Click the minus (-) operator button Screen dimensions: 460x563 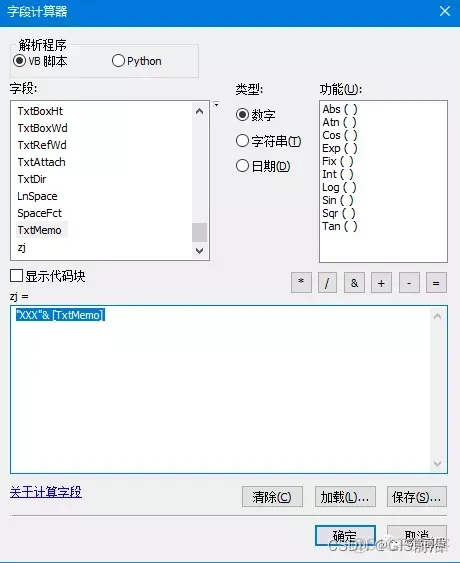click(x=409, y=283)
